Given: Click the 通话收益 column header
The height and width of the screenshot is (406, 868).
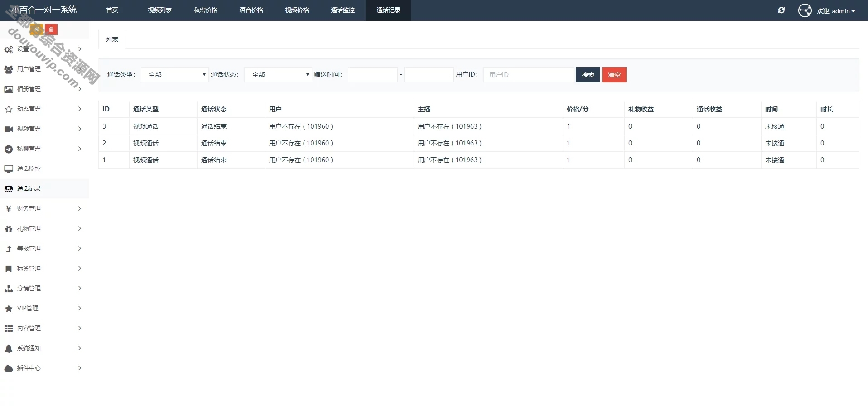Looking at the screenshot, I should pyautogui.click(x=709, y=109).
